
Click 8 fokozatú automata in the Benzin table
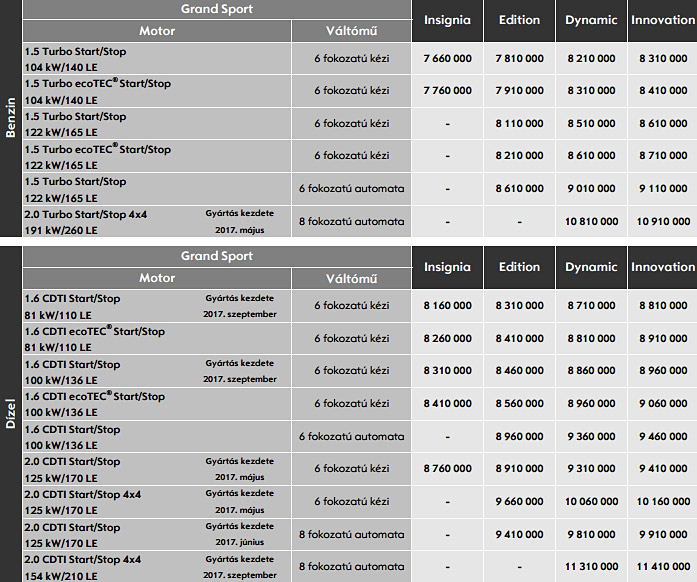click(x=351, y=222)
